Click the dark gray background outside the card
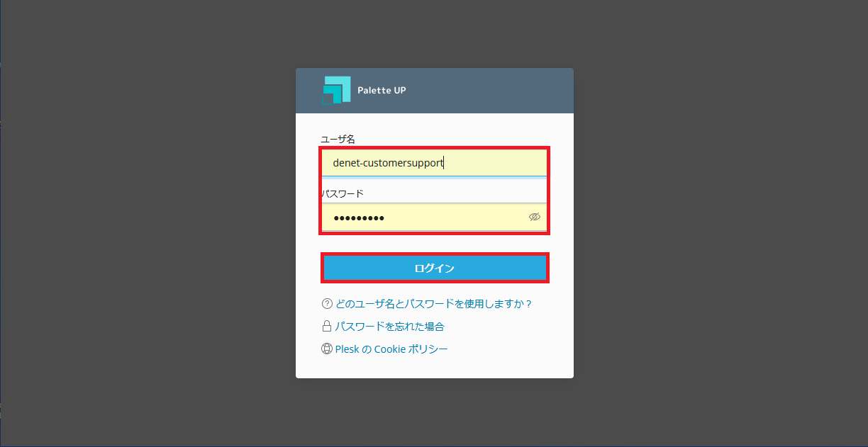The height and width of the screenshot is (447, 868). coord(142,223)
